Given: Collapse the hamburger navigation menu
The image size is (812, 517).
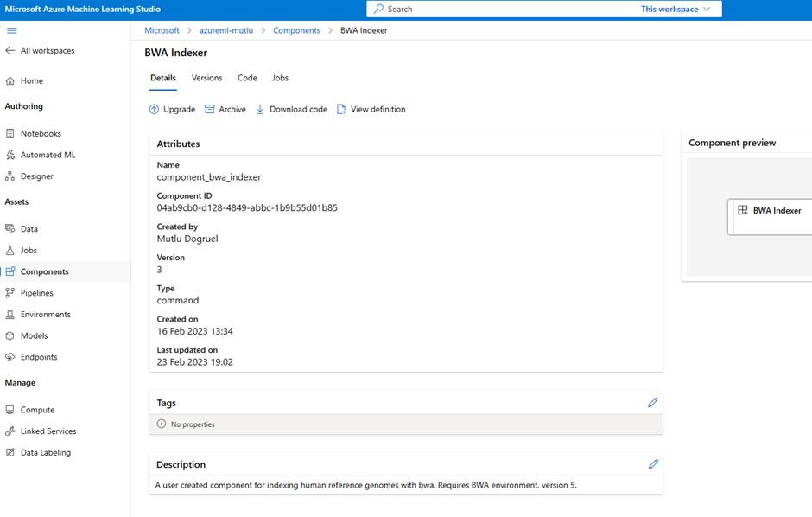Looking at the screenshot, I should pyautogui.click(x=11, y=30).
